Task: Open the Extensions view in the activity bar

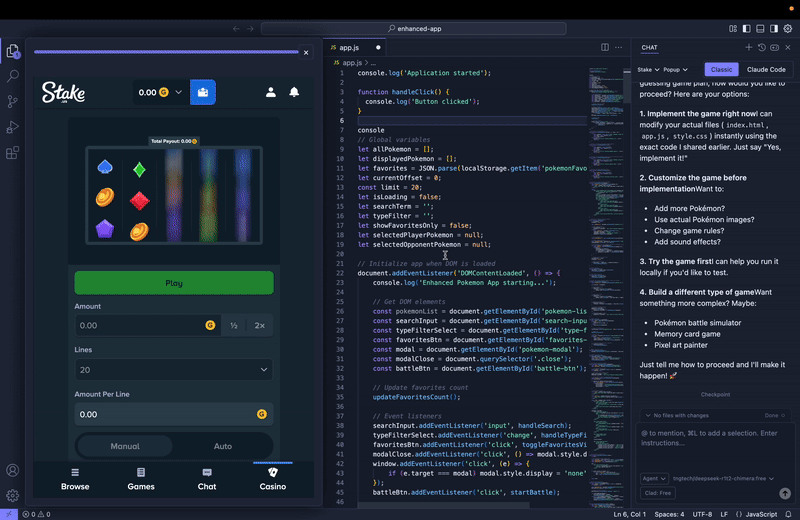Action: (13, 153)
